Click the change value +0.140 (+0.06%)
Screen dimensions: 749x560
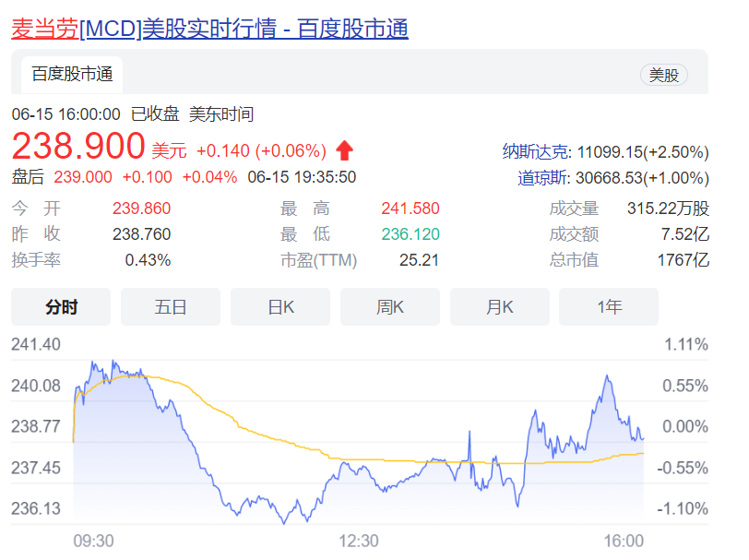261,151
